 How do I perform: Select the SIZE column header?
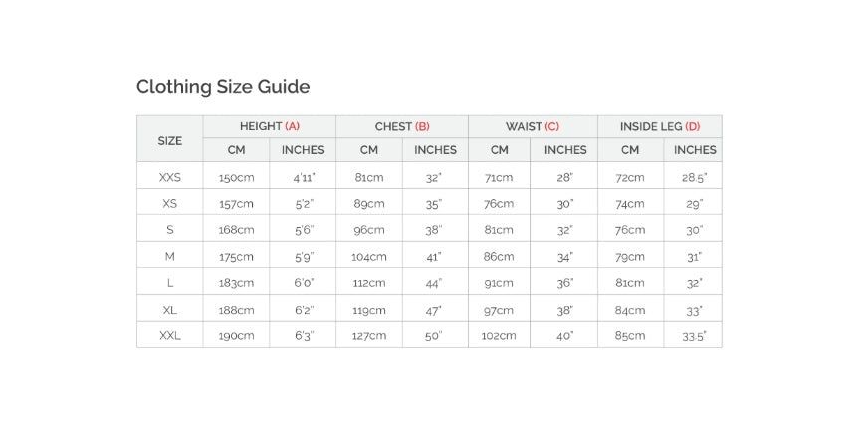(170, 139)
